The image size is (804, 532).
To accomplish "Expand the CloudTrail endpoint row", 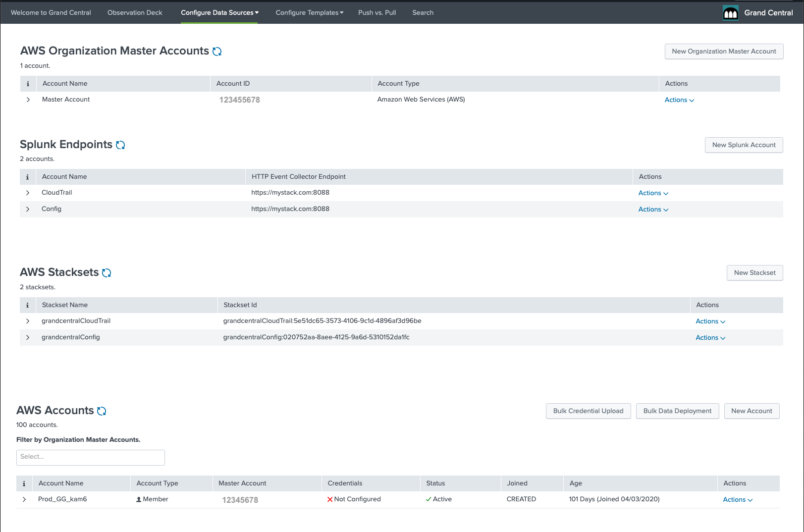I will [28, 193].
